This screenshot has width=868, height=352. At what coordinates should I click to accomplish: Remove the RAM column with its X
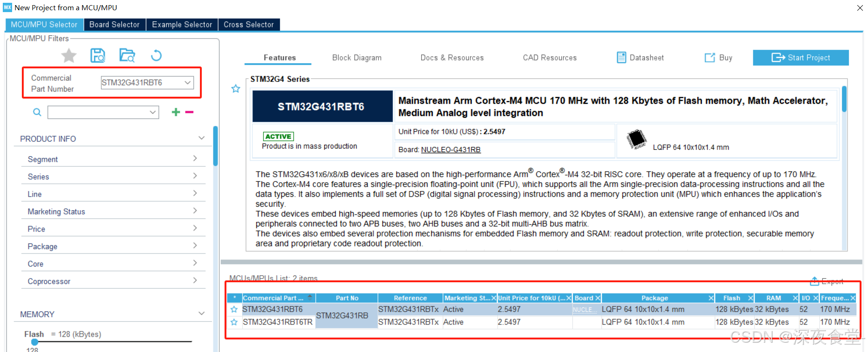(x=795, y=298)
